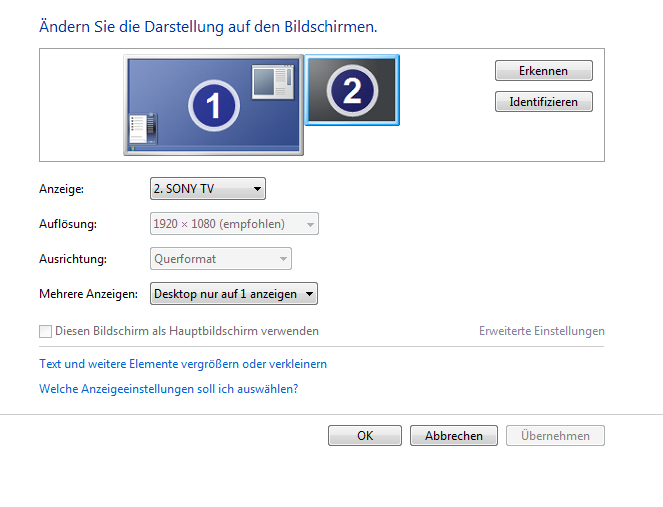Image resolution: width=663 pixels, height=507 pixels.
Task: Click the Übernehmen button
Action: click(x=555, y=436)
